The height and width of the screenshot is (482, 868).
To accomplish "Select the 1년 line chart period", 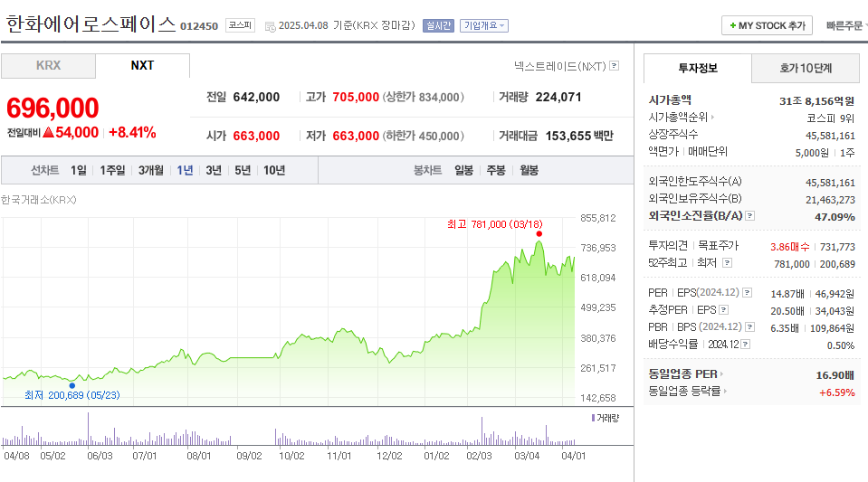I will [x=185, y=170].
